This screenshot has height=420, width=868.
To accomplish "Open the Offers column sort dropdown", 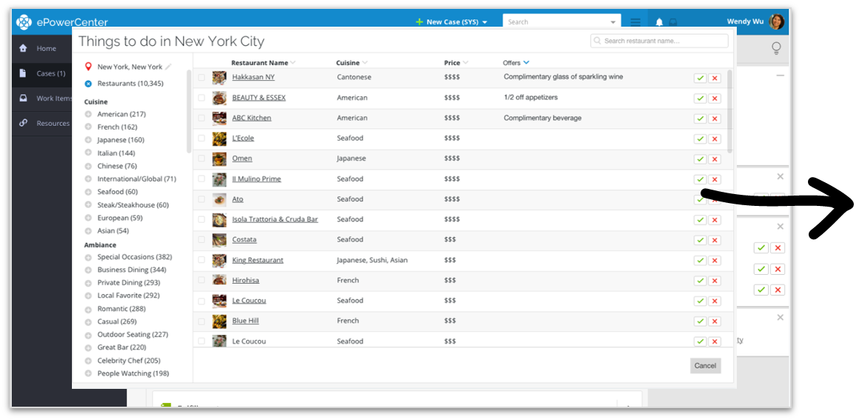I will (x=526, y=63).
